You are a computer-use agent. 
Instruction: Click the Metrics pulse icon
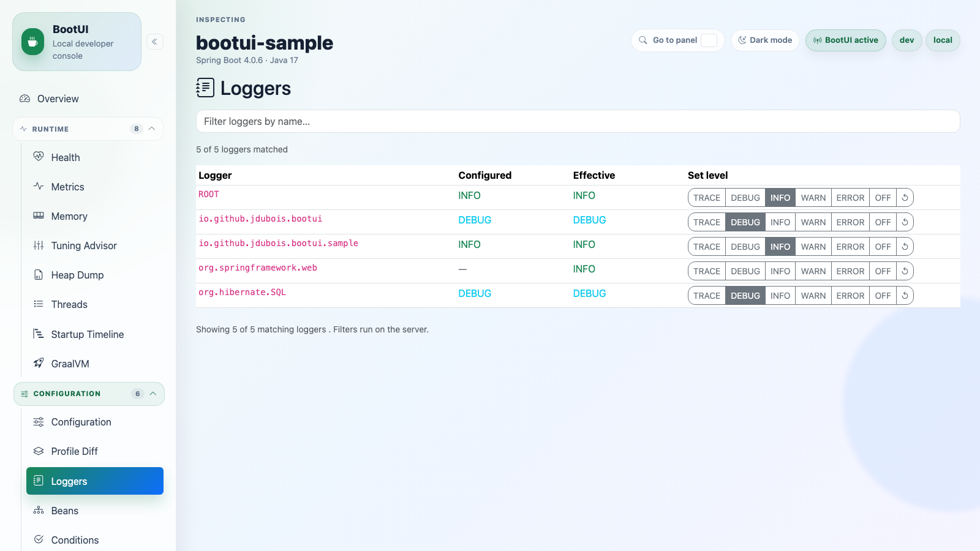(39, 186)
